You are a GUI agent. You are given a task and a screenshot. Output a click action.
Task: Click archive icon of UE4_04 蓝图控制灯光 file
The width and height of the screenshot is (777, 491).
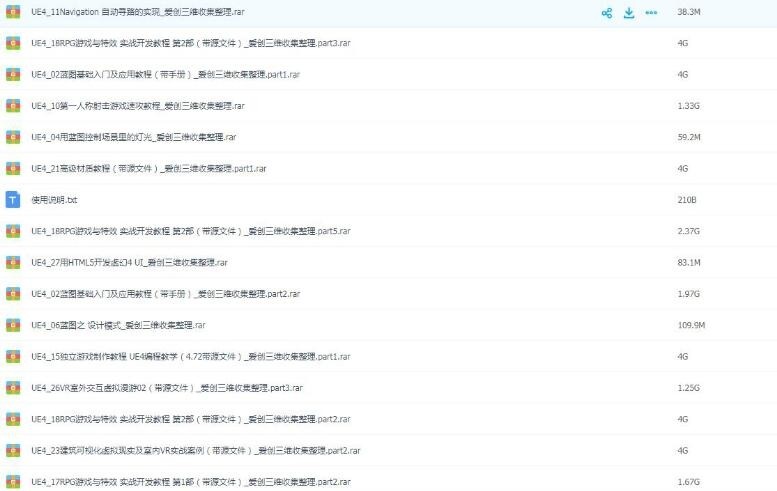[x=13, y=137]
